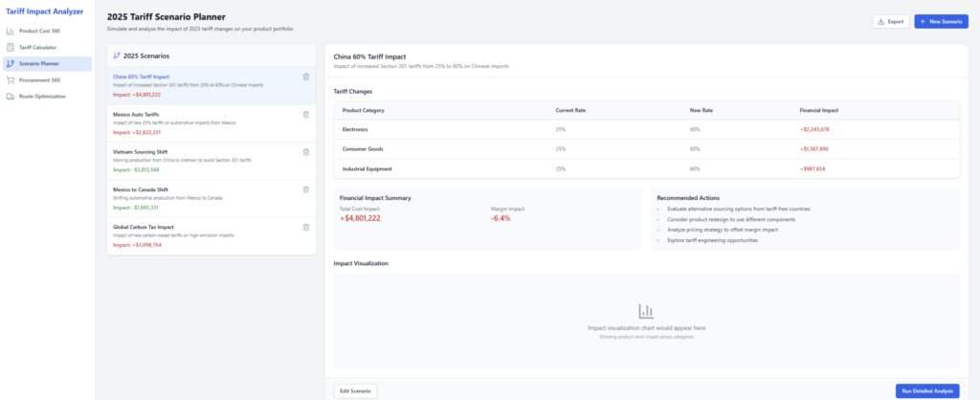The width and height of the screenshot is (980, 400).
Task: Click the Tariff Calculator sidebar icon
Action: coord(11,47)
